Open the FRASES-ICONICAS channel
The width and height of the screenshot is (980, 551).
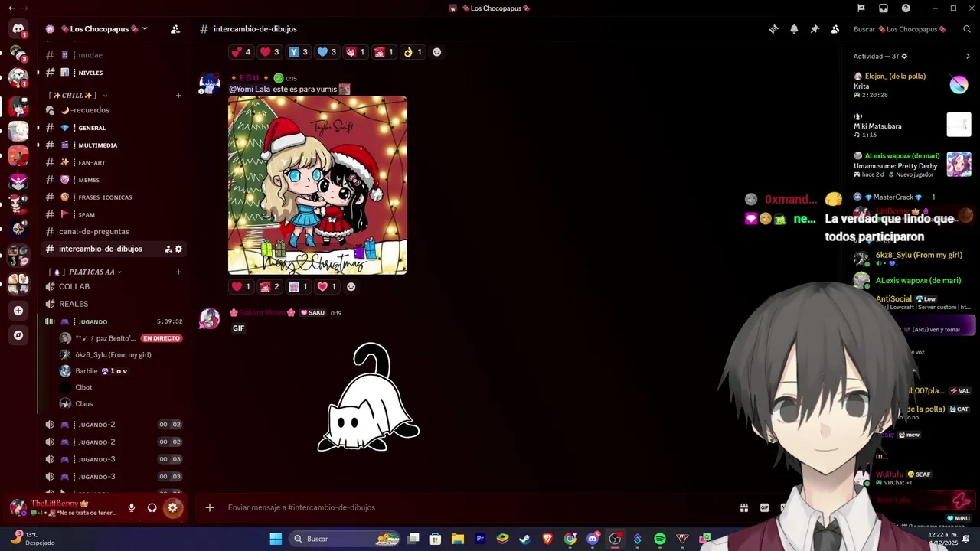tap(114, 197)
